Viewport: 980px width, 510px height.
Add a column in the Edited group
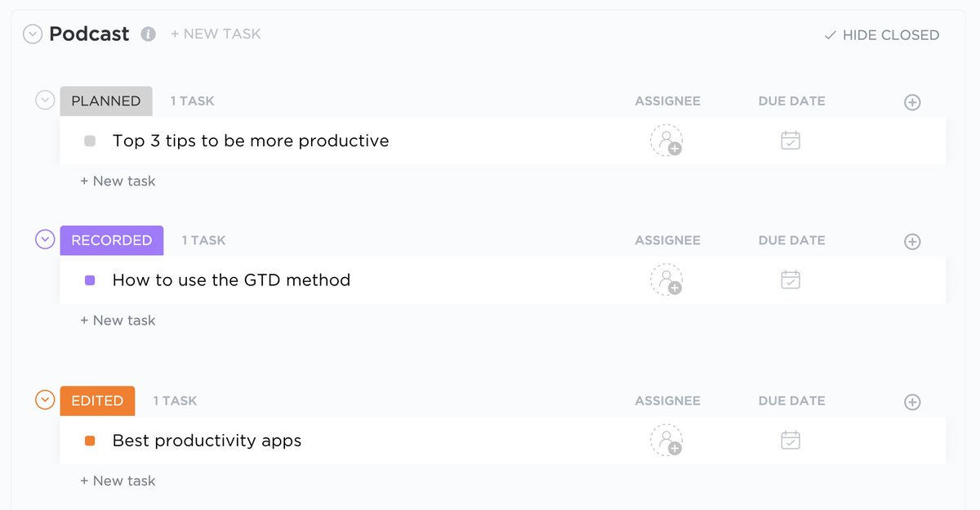click(913, 401)
